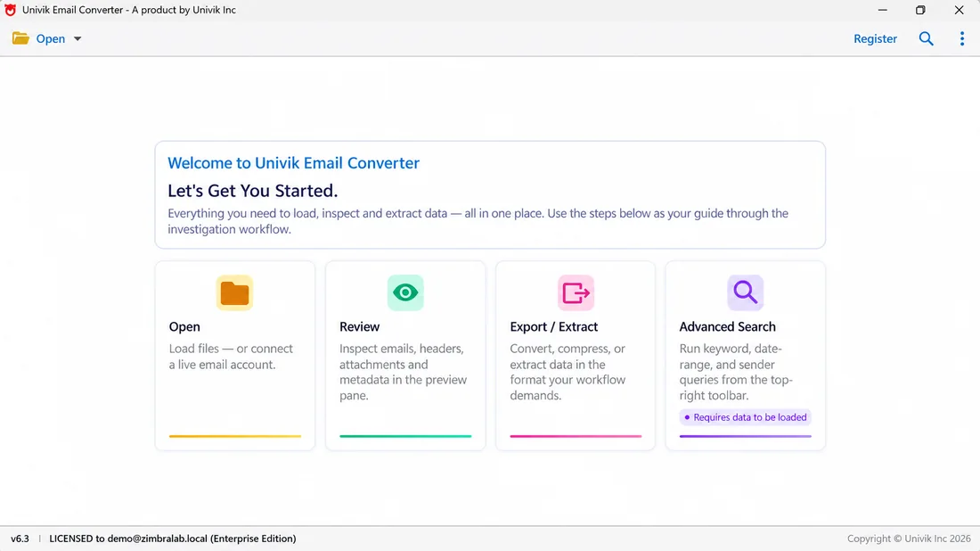Minimize the Univik Email Converter window
The height and width of the screenshot is (551, 980).
pyautogui.click(x=883, y=10)
